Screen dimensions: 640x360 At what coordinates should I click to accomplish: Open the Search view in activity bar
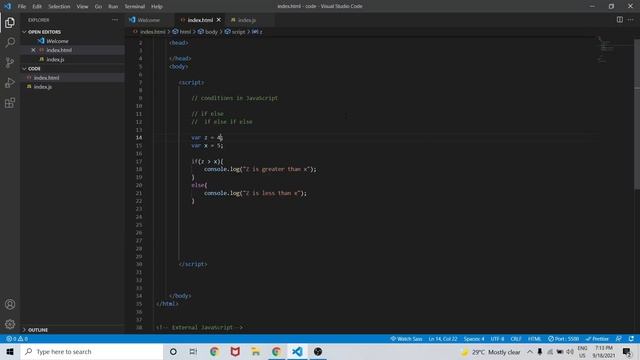click(10, 42)
